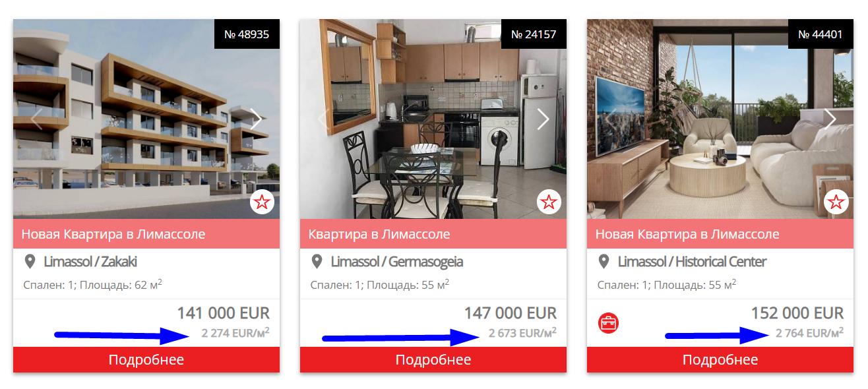Image resolution: width=868 pixels, height=389 pixels.
Task: Open the Квартира в Лимассоле title link
Action: click(379, 234)
